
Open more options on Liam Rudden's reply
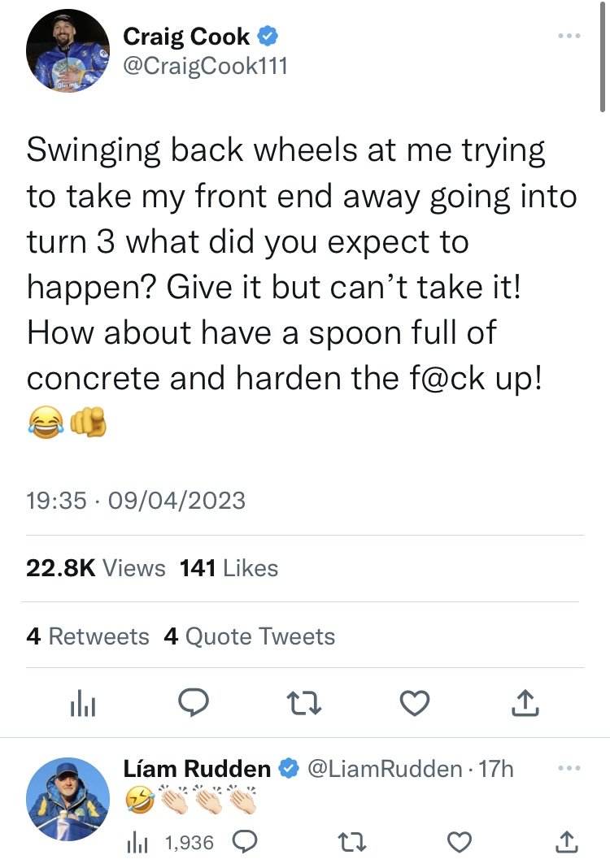click(569, 768)
